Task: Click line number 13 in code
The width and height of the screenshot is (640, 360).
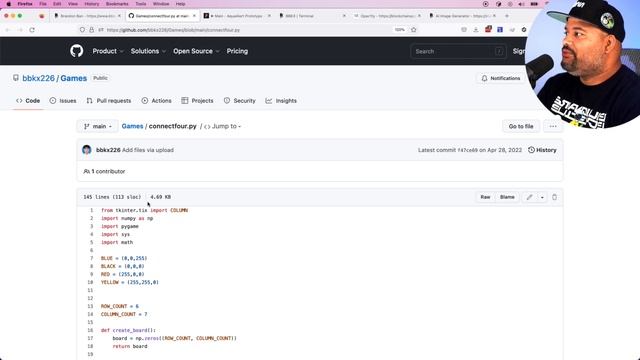Action: (x=90, y=306)
